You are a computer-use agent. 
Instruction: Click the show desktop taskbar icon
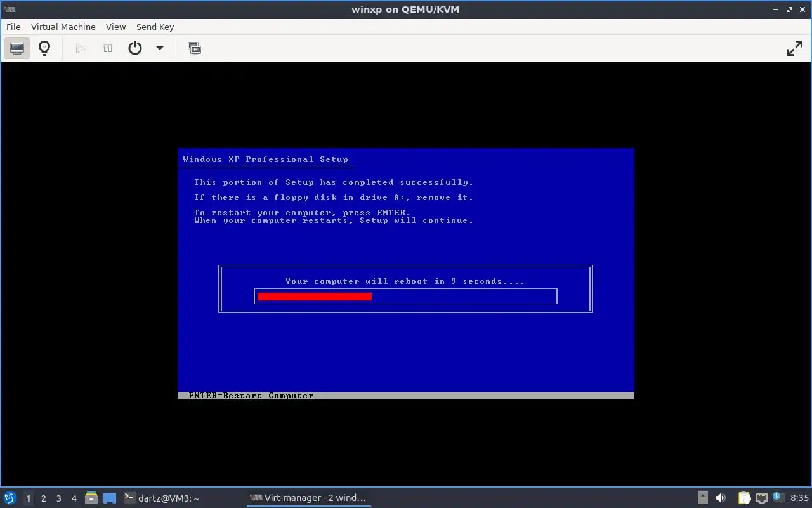110,498
